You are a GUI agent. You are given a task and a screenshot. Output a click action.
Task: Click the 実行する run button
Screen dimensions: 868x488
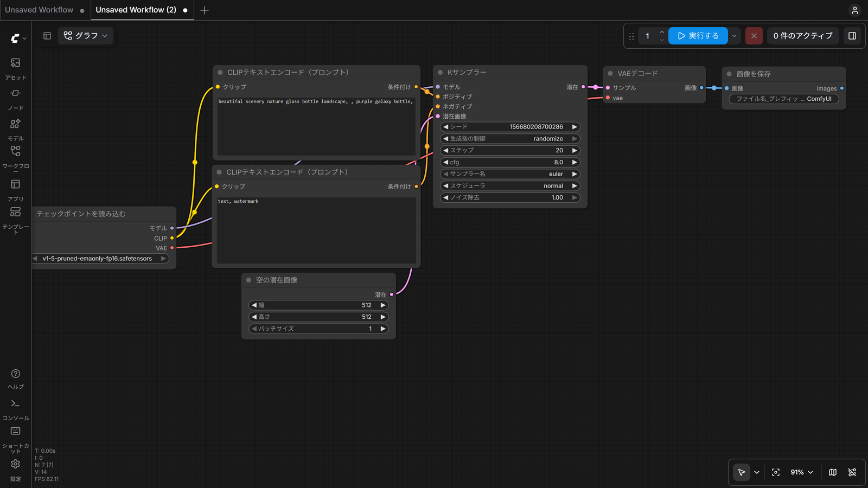pyautogui.click(x=698, y=36)
